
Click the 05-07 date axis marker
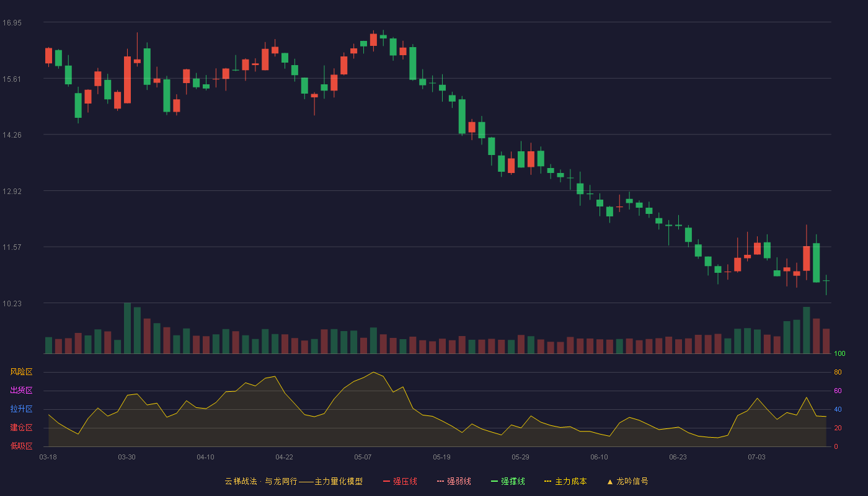[x=363, y=457]
